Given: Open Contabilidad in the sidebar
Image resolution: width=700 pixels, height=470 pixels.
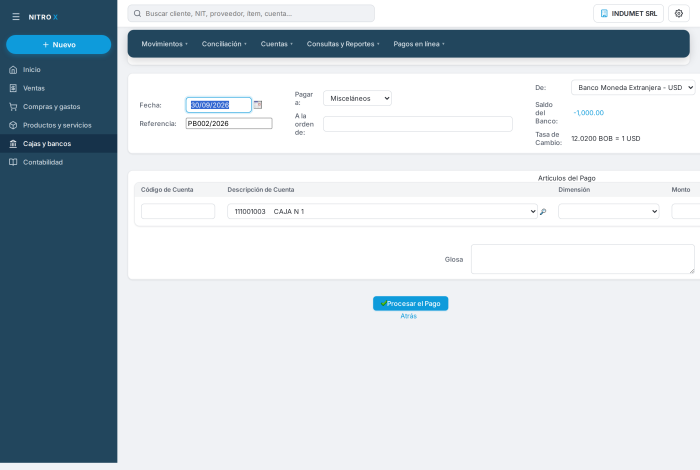Looking at the screenshot, I should tap(58, 162).
